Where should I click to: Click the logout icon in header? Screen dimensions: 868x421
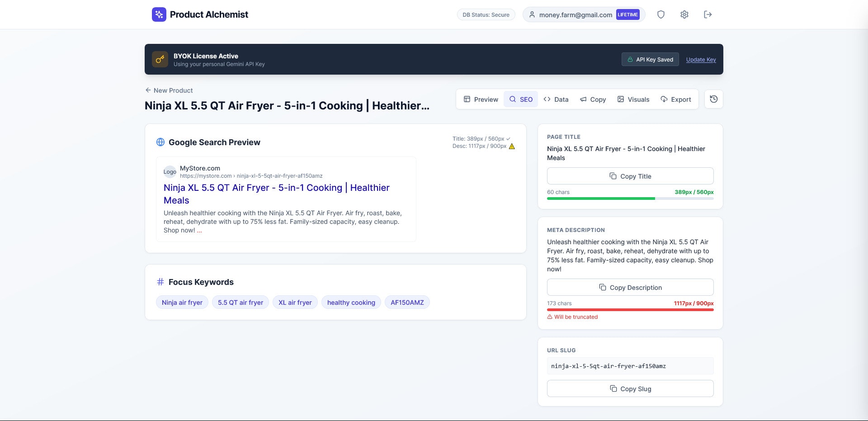pos(708,14)
